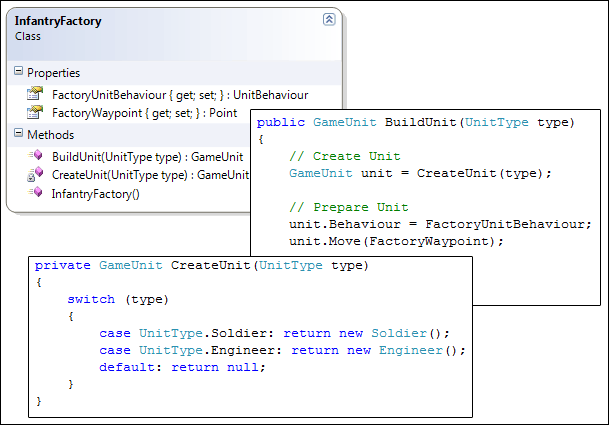Click the BuildUnit method icon

35,155
